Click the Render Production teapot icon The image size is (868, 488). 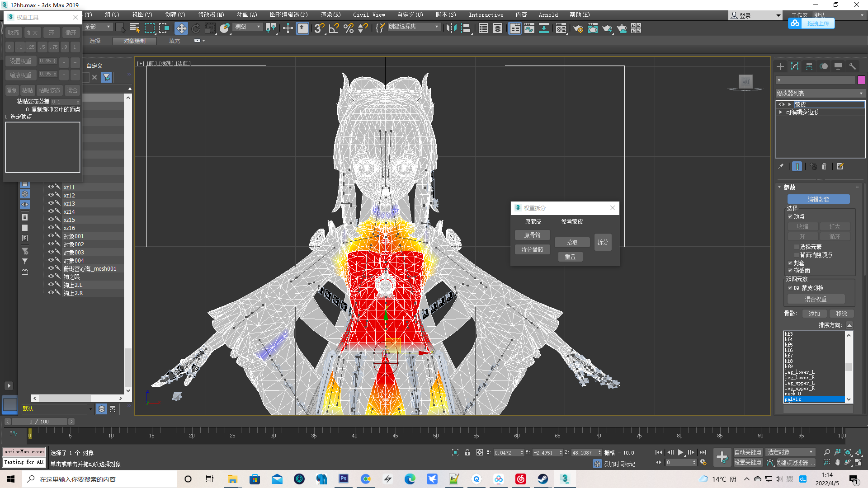pos(607,28)
